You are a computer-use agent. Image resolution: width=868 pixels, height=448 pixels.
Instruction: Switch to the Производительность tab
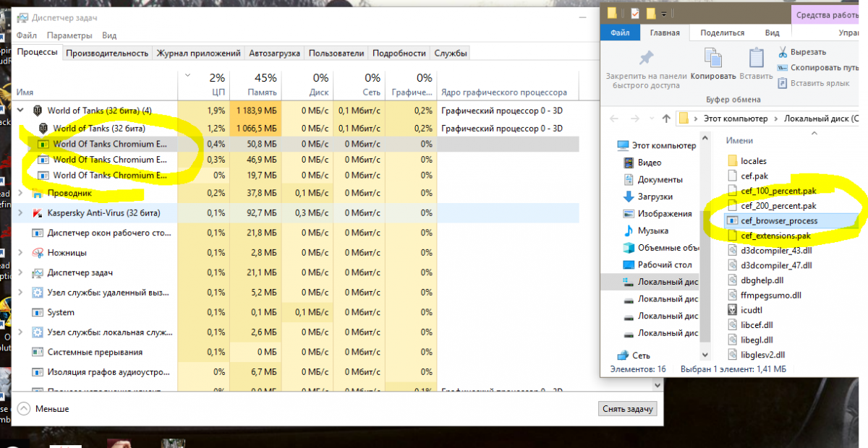pyautogui.click(x=107, y=53)
